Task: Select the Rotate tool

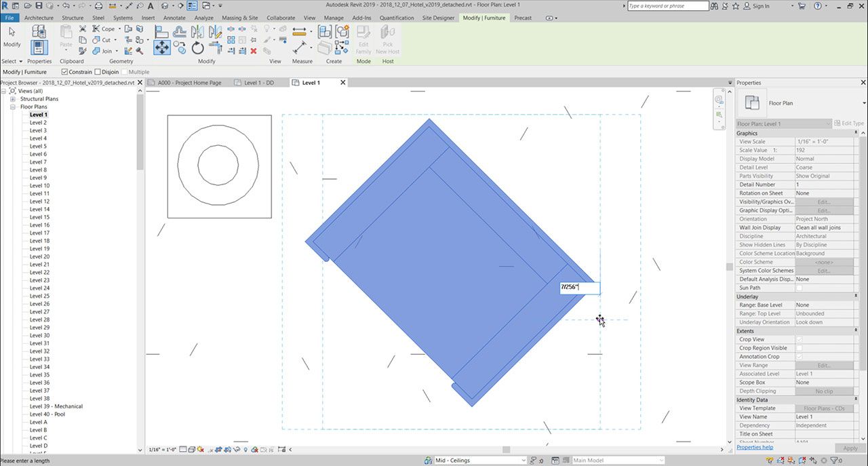Action: (x=197, y=47)
